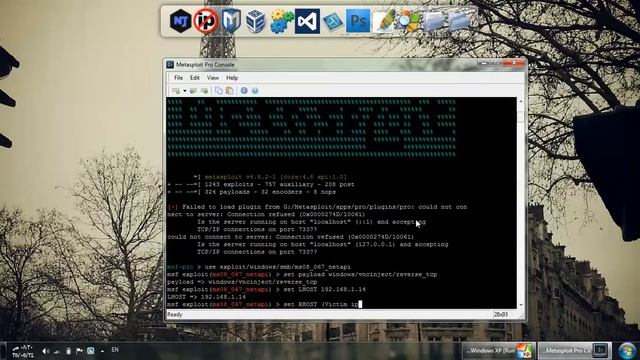The height and width of the screenshot is (360, 640).
Task: Click the taskbar clock and date
Action: coord(23,351)
